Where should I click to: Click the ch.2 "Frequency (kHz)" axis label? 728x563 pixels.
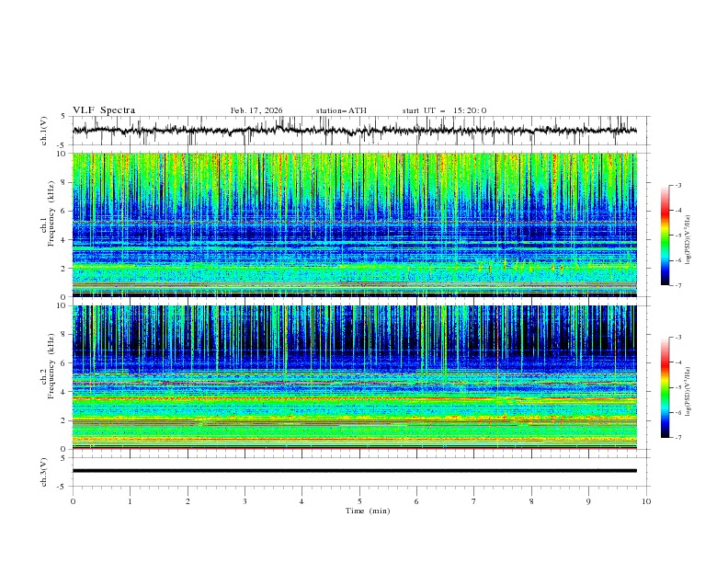(51, 365)
